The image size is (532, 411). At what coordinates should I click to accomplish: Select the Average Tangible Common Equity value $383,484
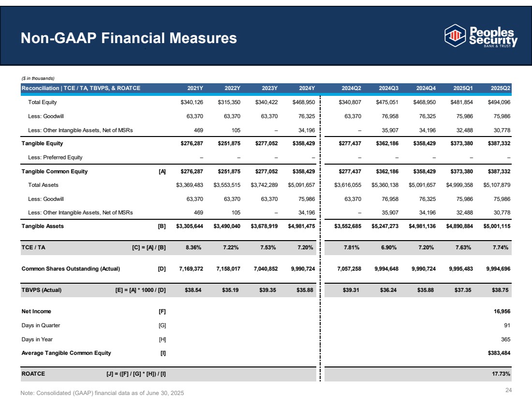498,353
